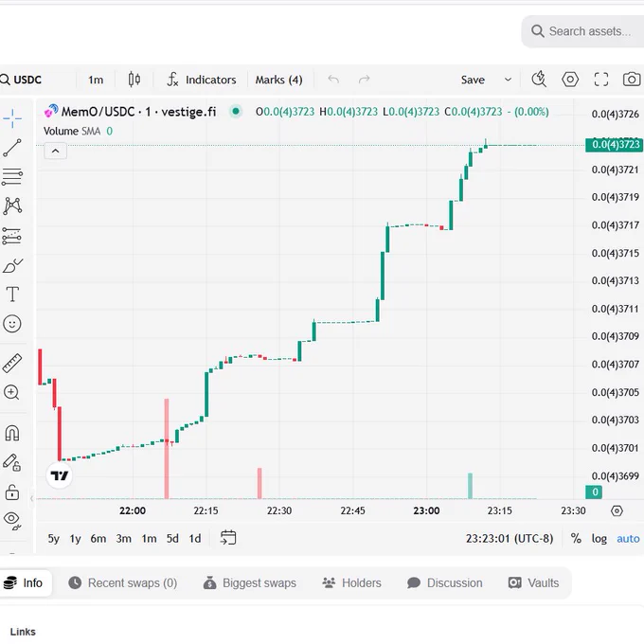The height and width of the screenshot is (644, 644).
Task: Click the 0.0(4)3711 price axis label
Action: click(615, 309)
